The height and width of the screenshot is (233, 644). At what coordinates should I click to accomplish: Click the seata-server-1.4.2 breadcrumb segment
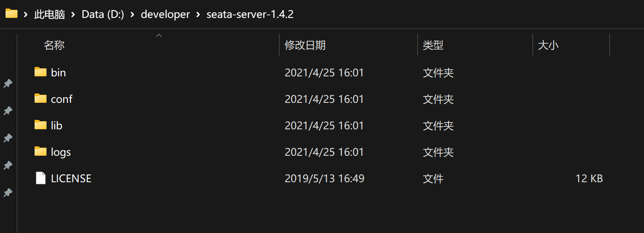click(250, 15)
